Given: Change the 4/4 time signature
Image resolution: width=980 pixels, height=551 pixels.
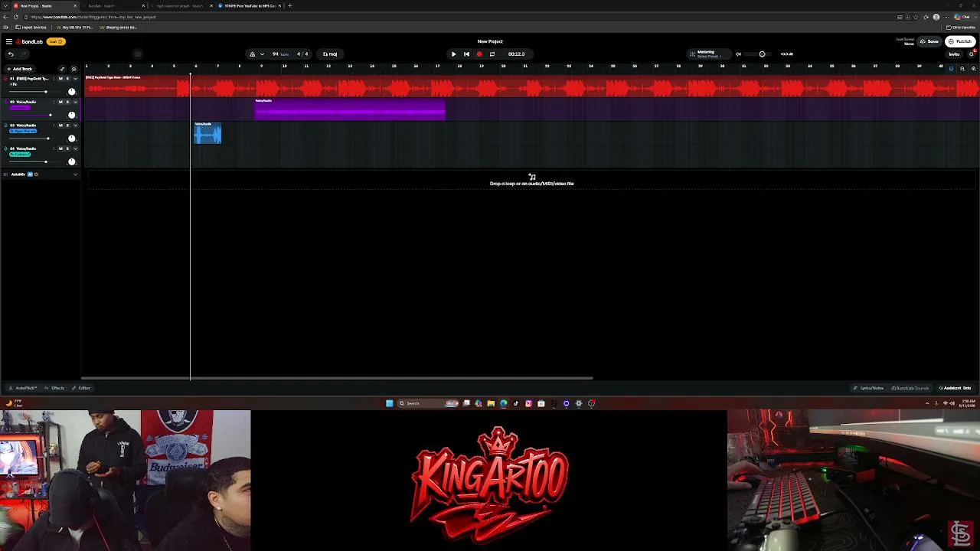Looking at the screenshot, I should click(302, 54).
